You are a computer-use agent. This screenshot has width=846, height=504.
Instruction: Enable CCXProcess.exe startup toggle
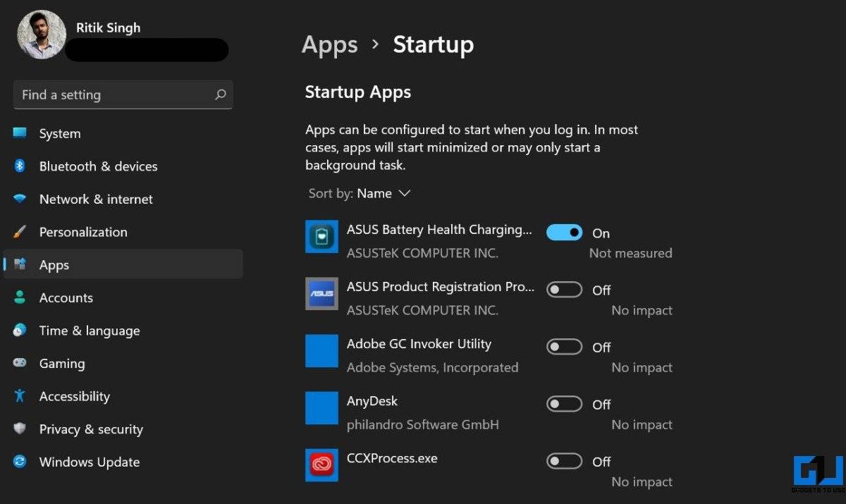pyautogui.click(x=564, y=461)
